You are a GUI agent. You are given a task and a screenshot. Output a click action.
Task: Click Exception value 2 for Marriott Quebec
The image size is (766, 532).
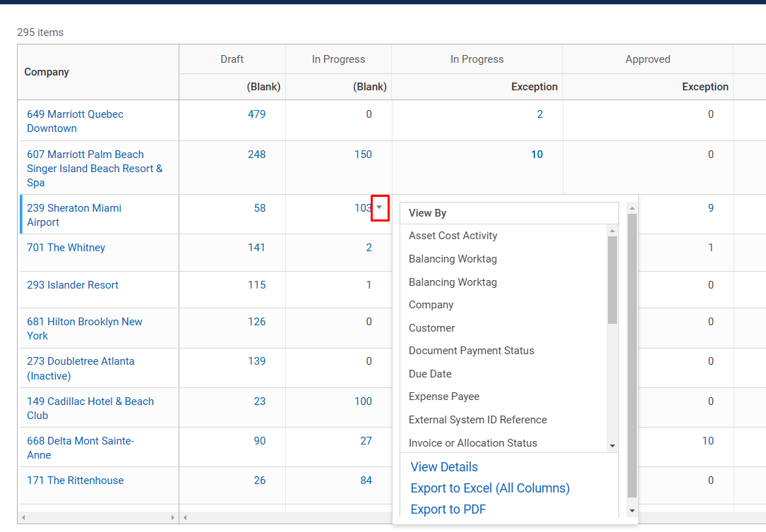click(x=540, y=114)
